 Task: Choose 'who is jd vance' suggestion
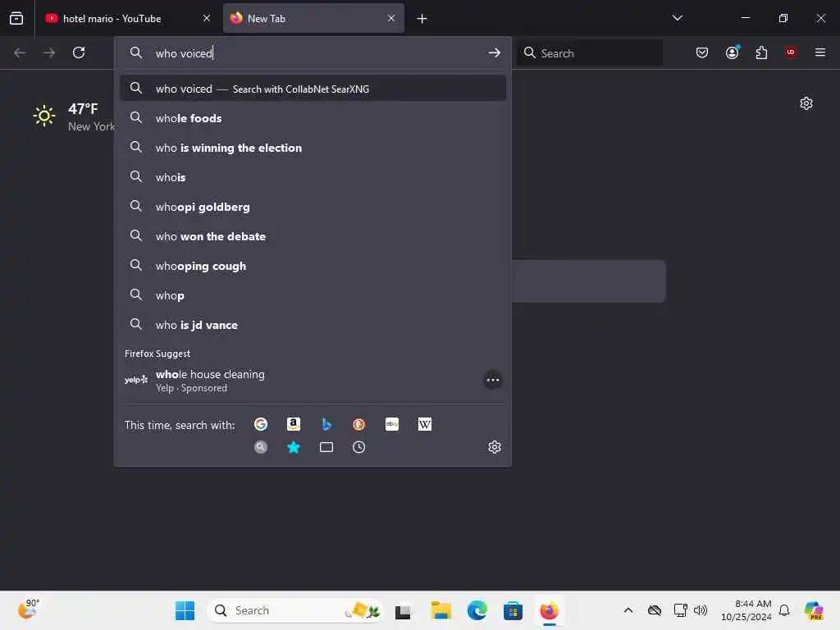pos(313,325)
